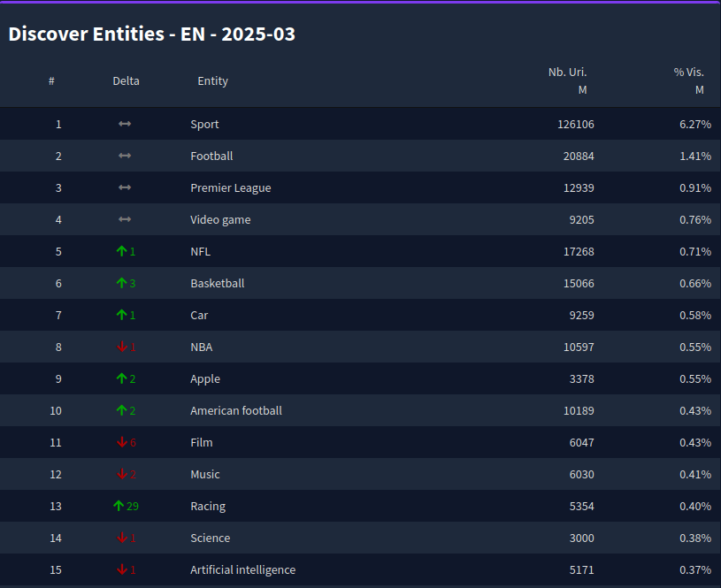Screen dimensions: 721x588
Task: Click the red down arrow beside NBA
Action: tap(122, 347)
